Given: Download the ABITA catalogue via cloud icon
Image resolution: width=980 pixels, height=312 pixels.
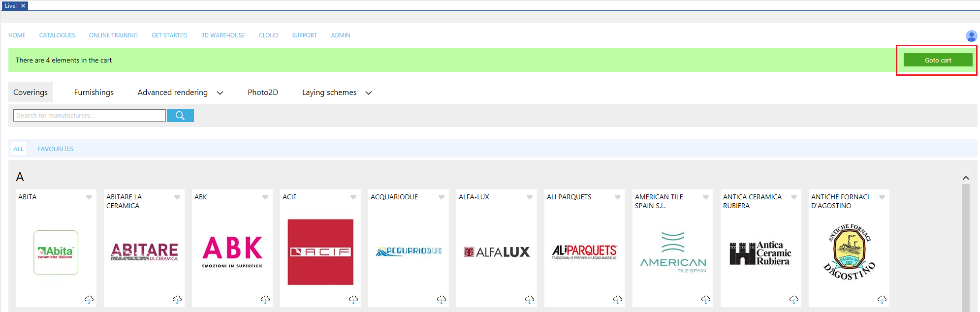Looking at the screenshot, I should point(89,299).
